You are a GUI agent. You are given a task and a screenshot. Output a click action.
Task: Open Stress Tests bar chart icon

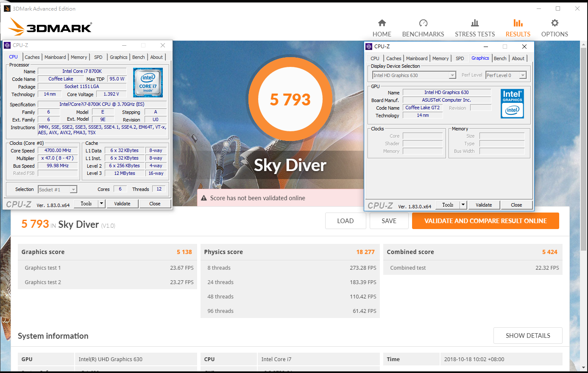pos(475,23)
